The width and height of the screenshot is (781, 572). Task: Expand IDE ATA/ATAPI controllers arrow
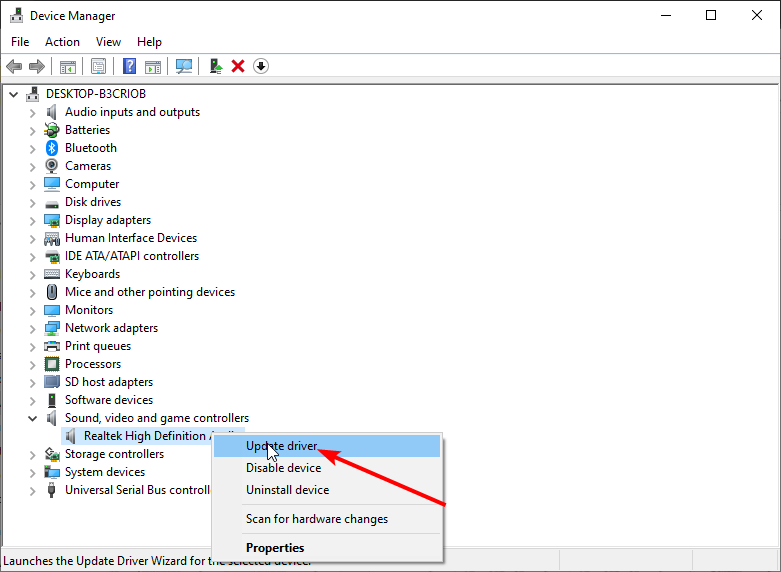point(32,256)
